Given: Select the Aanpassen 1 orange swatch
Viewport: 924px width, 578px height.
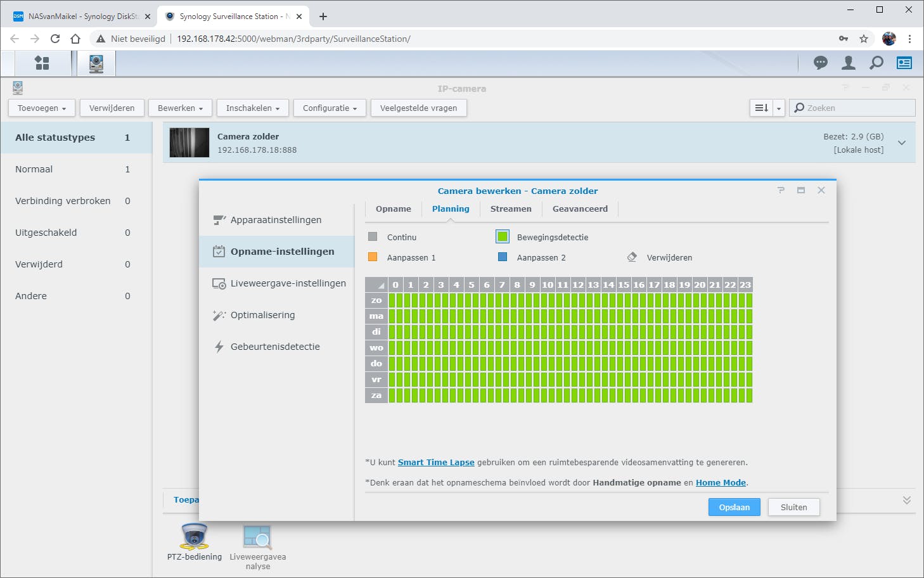Looking at the screenshot, I should tap(373, 257).
